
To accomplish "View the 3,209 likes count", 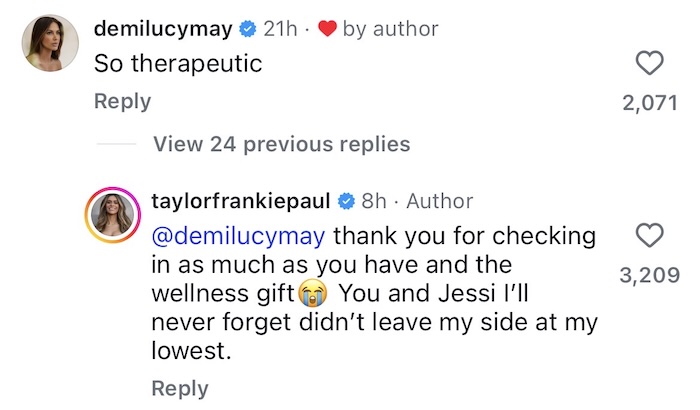I will point(650,275).
